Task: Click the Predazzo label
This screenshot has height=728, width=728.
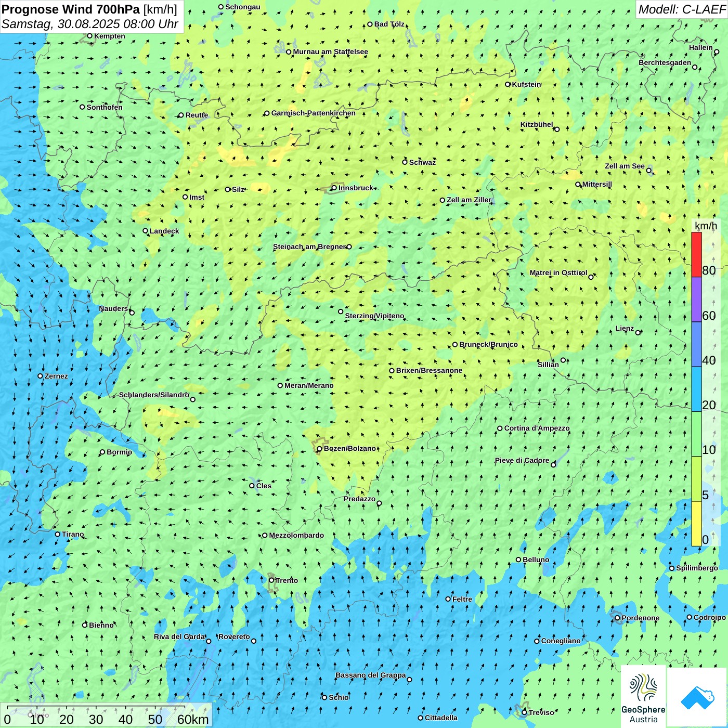Action: [x=359, y=499]
